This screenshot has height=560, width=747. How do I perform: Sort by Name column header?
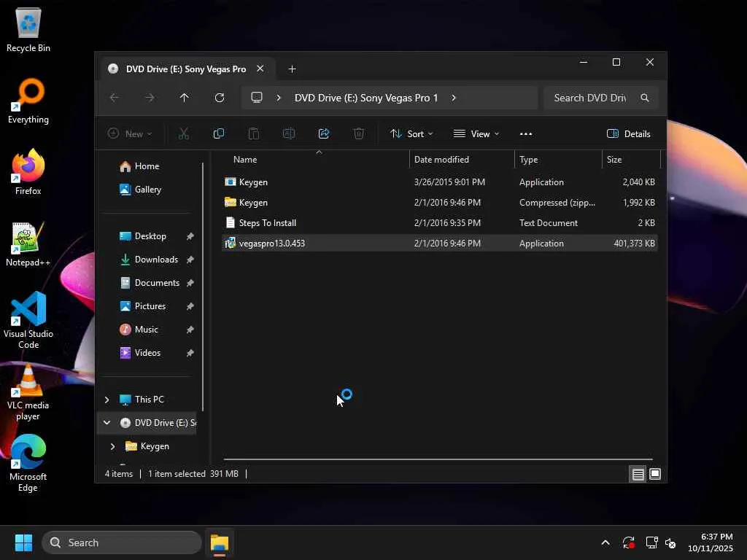point(314,160)
